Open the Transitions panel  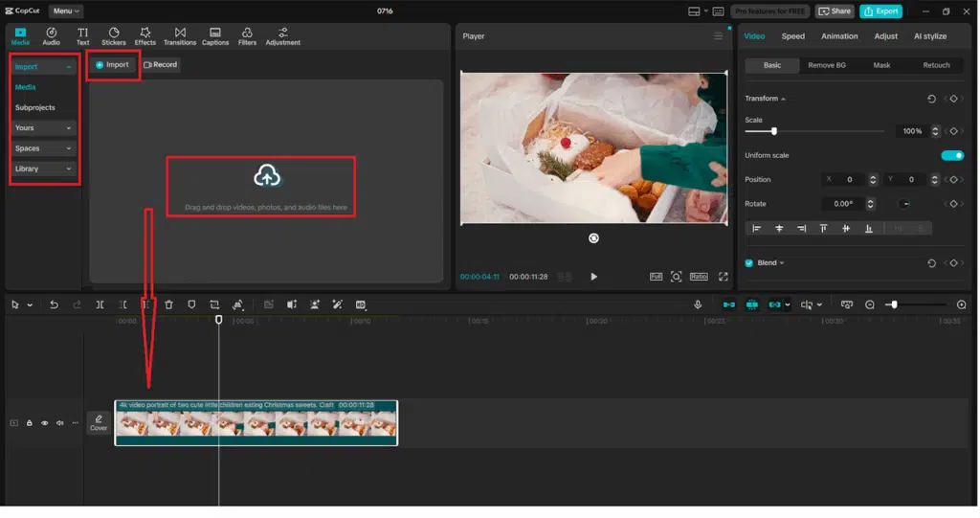pos(179,36)
